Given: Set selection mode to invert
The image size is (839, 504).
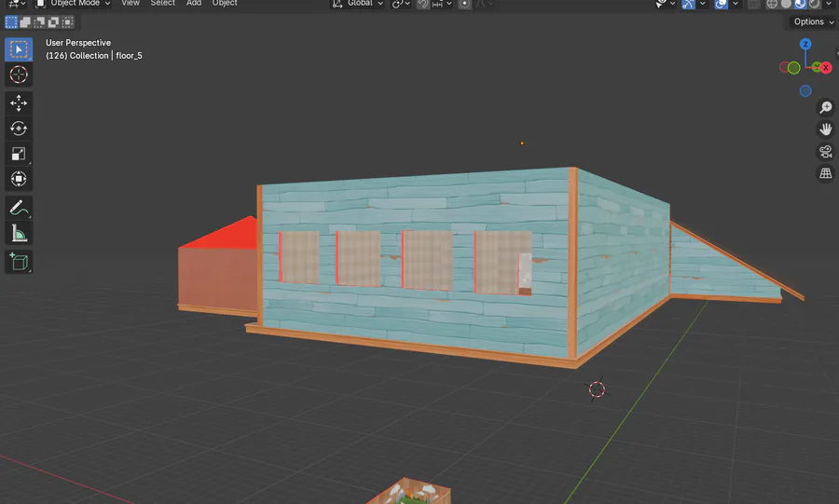Looking at the screenshot, I should click(53, 22).
